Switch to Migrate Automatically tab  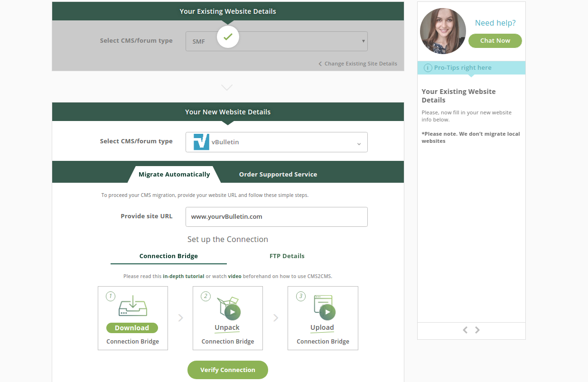click(x=174, y=174)
